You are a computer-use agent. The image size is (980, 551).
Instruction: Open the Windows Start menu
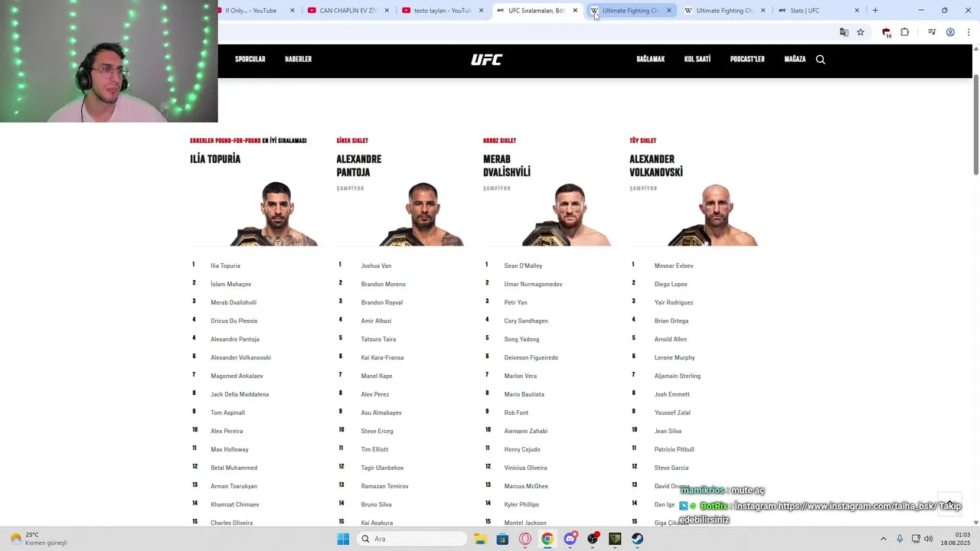click(343, 539)
